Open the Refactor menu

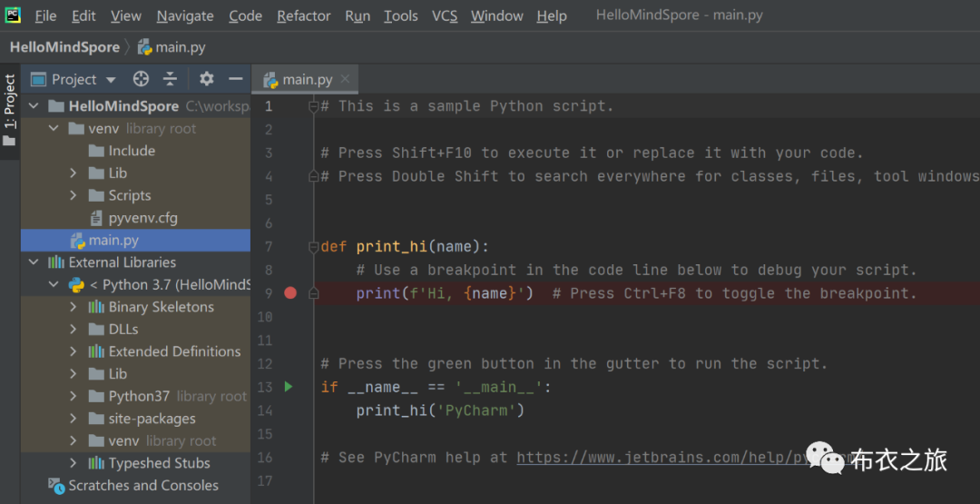click(x=303, y=15)
